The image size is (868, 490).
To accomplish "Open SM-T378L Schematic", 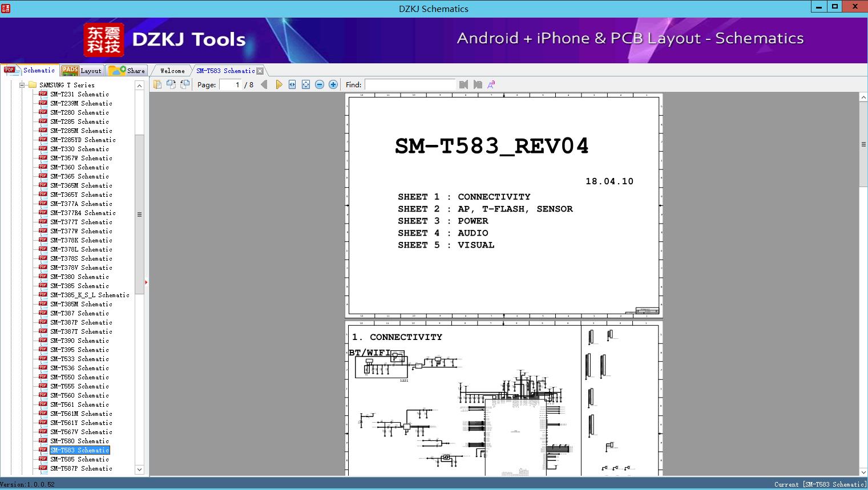I will 81,249.
